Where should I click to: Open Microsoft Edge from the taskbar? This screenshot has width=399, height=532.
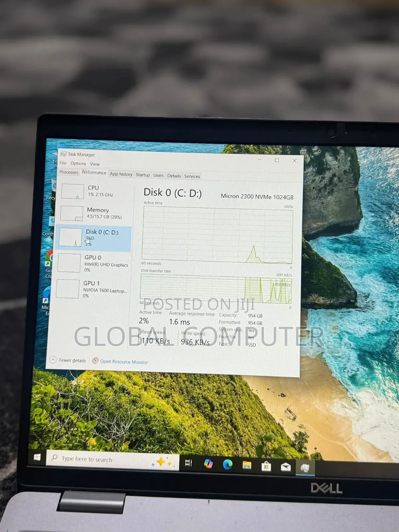click(x=228, y=464)
